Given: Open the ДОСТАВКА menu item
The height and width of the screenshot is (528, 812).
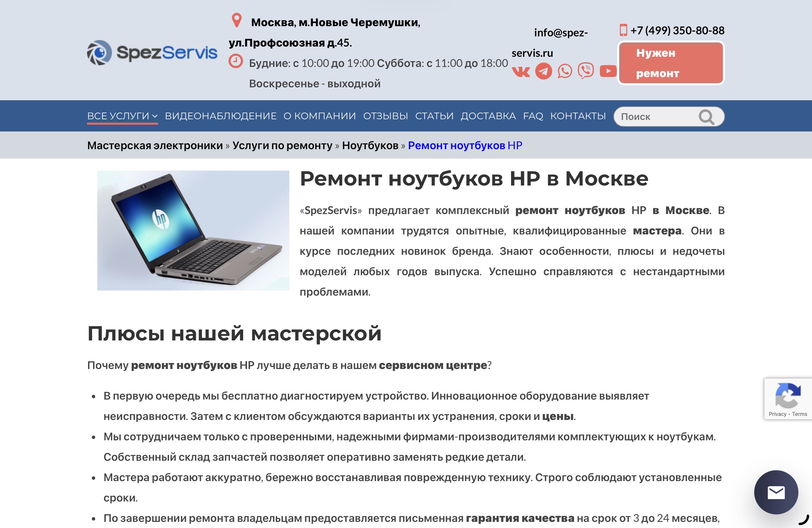Looking at the screenshot, I should coord(488,116).
